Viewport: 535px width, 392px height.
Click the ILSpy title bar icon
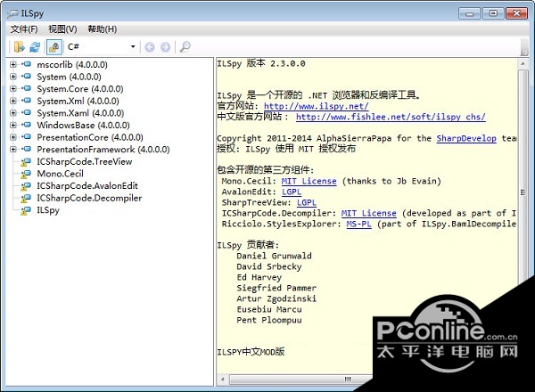(12, 13)
